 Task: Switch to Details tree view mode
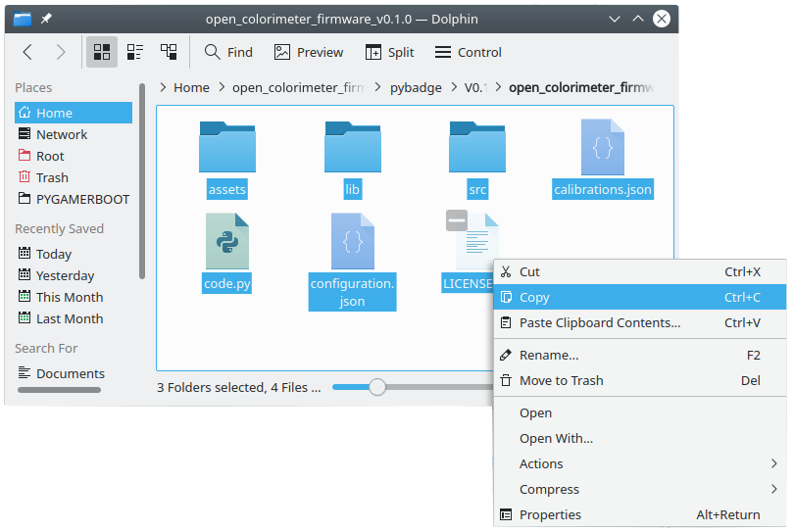[169, 52]
